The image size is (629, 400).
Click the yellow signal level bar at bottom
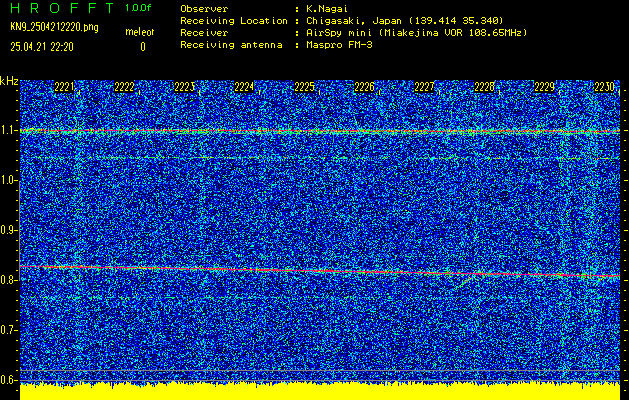320,392
